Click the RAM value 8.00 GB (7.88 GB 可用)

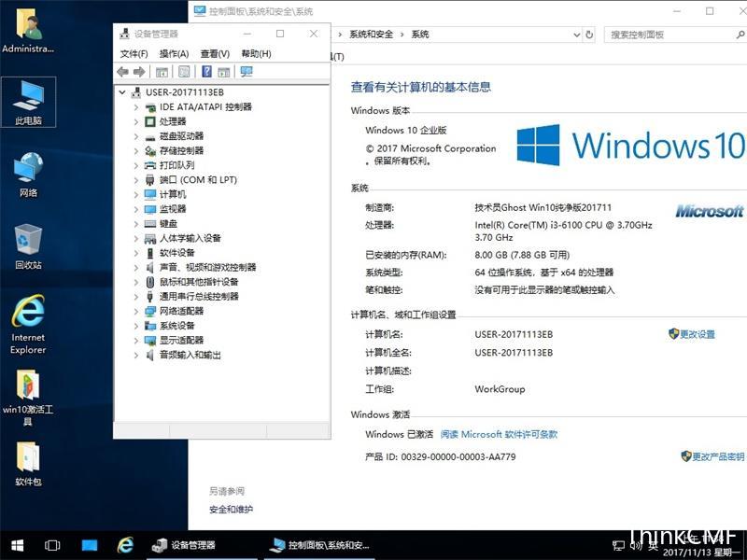point(522,255)
